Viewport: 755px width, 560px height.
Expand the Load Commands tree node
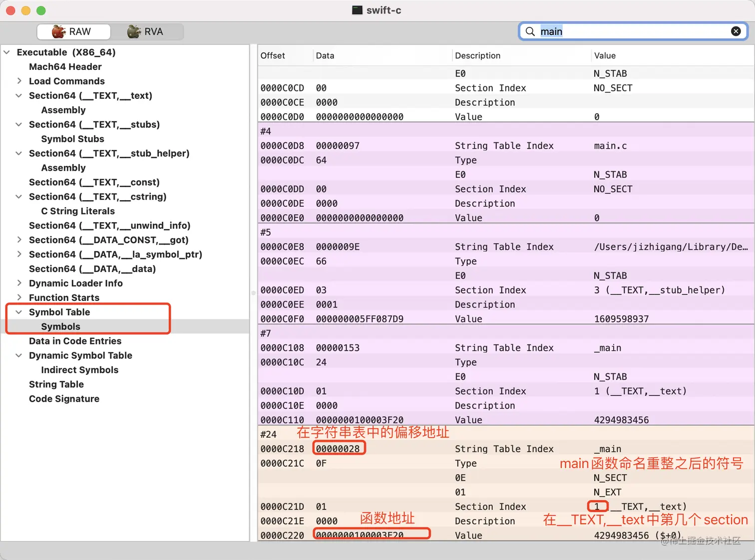tap(19, 81)
